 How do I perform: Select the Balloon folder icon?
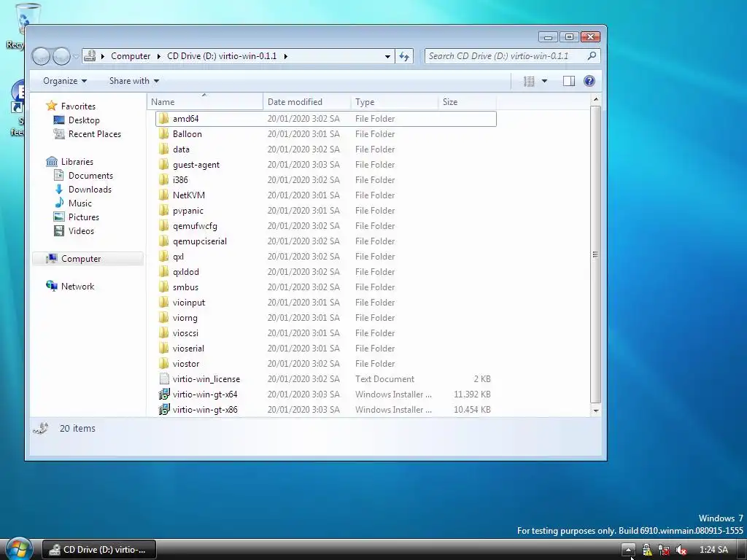(x=164, y=134)
